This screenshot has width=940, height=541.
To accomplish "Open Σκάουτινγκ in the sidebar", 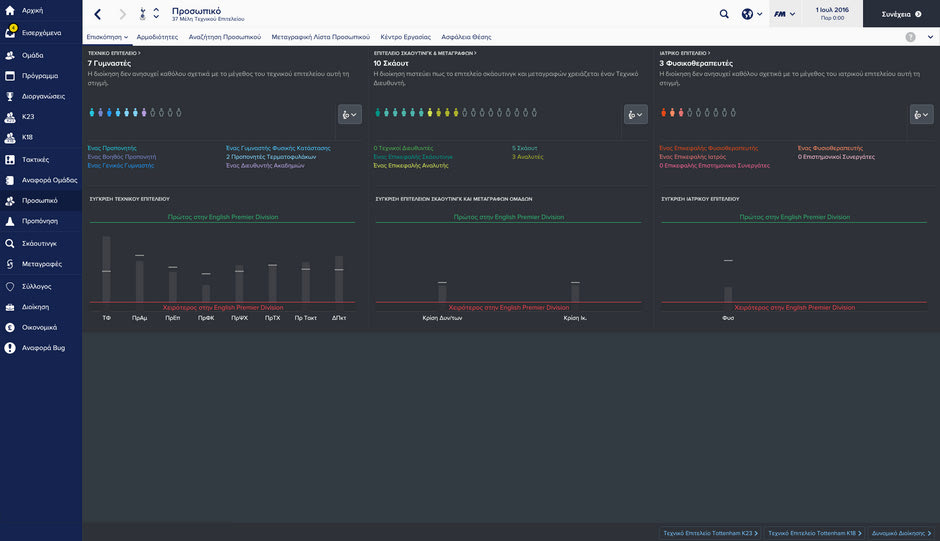I will click(39, 243).
